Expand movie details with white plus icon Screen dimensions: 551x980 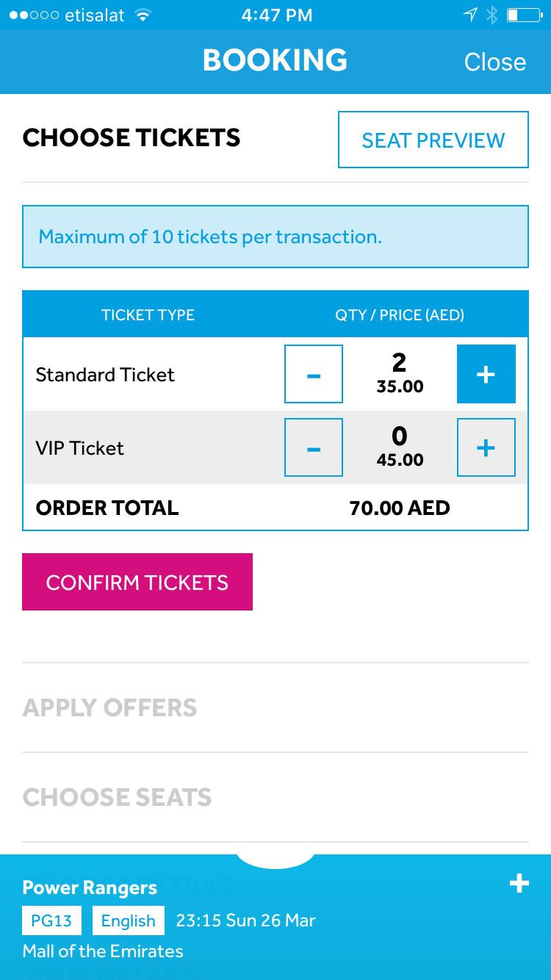tap(519, 883)
